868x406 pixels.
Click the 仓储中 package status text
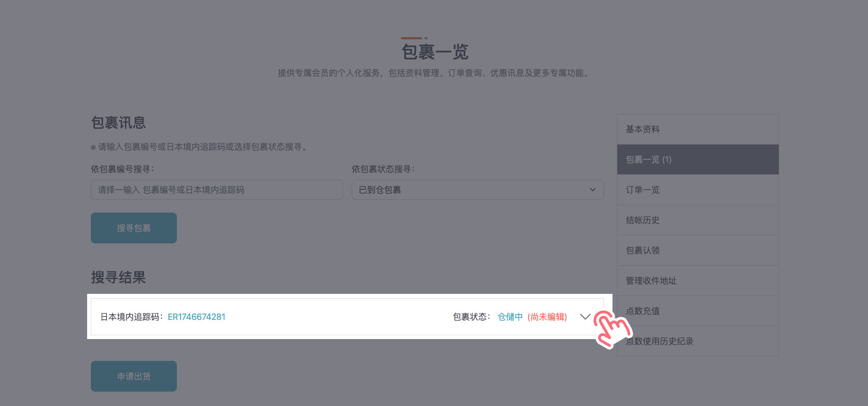point(510,317)
